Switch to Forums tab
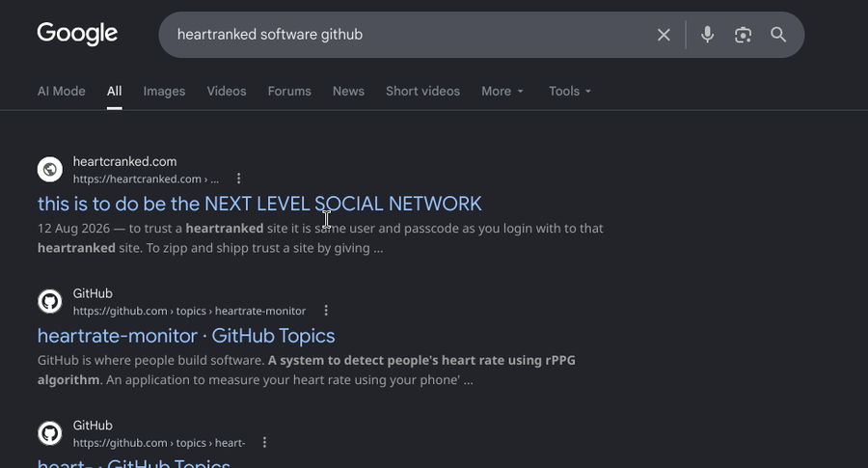 [x=289, y=92]
